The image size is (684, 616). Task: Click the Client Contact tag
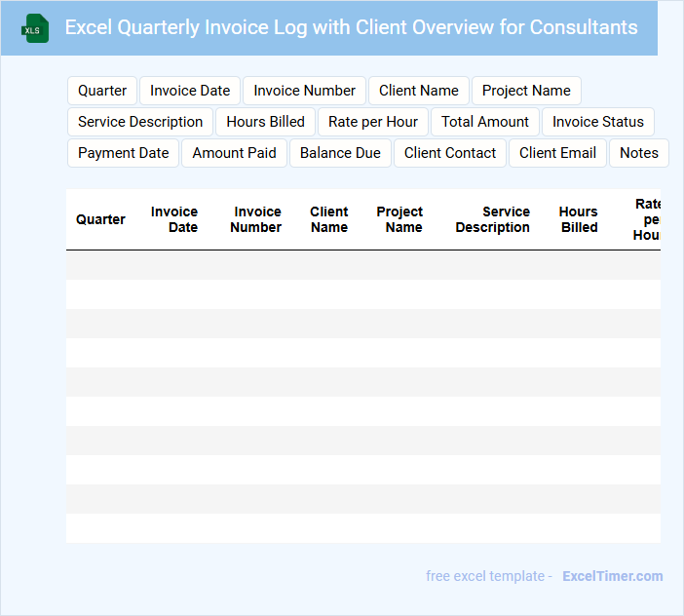(450, 153)
